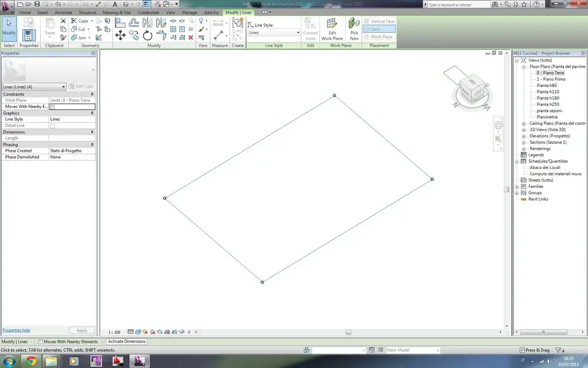Click the Zoom icon on navigation bar
Screen dimensions: 588x368
tap(498, 139)
